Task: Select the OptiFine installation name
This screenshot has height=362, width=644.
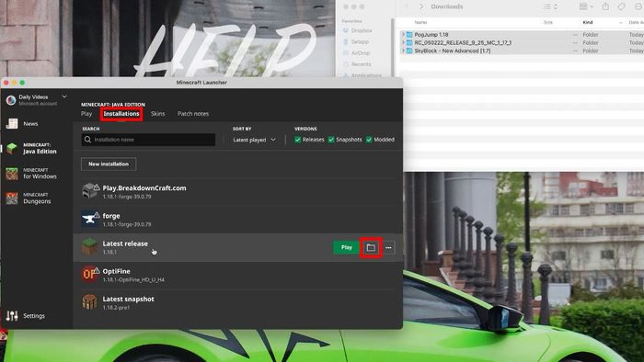Action: tap(116, 271)
